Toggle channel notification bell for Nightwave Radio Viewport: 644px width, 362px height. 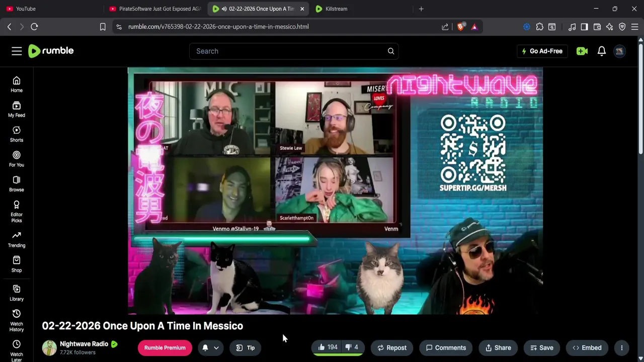pyautogui.click(x=205, y=347)
